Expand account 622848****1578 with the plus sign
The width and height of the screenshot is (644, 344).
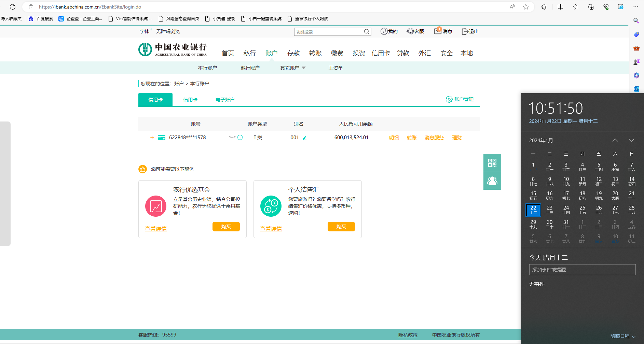pyautogui.click(x=152, y=138)
